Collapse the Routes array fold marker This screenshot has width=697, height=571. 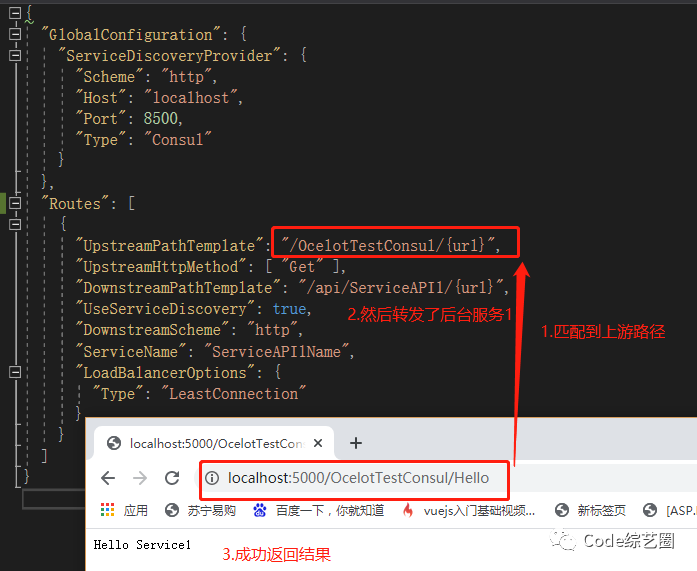click(x=15, y=204)
